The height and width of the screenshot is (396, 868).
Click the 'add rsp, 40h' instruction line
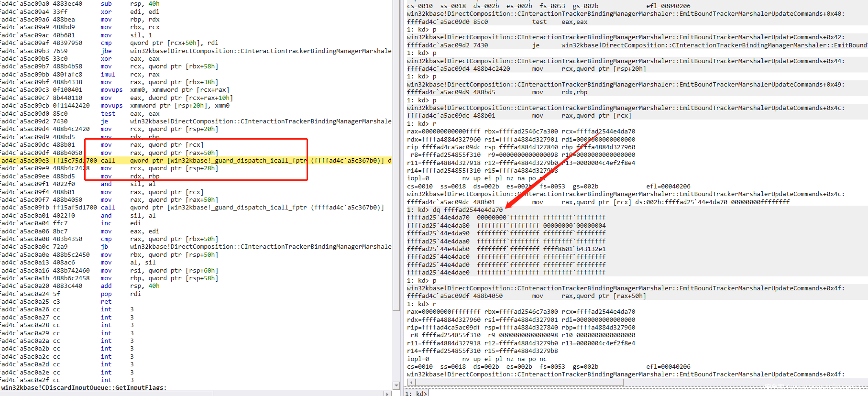pyautogui.click(x=80, y=286)
